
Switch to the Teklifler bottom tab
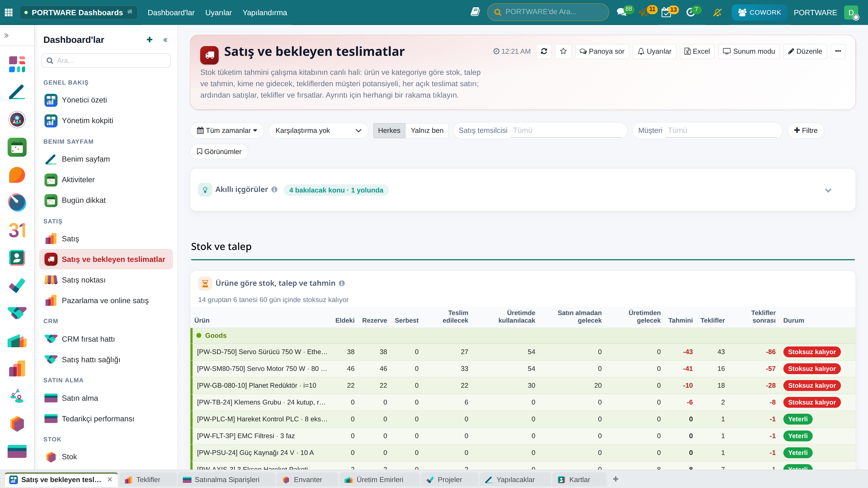coord(148,480)
